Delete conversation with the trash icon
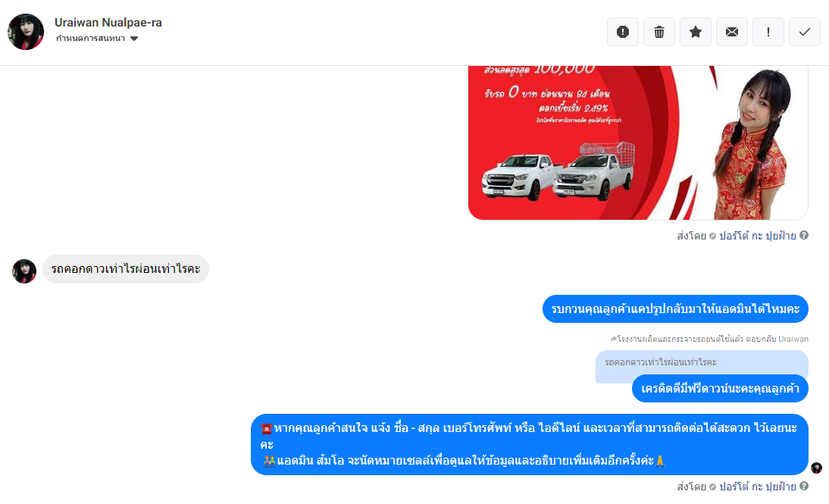The height and width of the screenshot is (504, 829). [659, 33]
